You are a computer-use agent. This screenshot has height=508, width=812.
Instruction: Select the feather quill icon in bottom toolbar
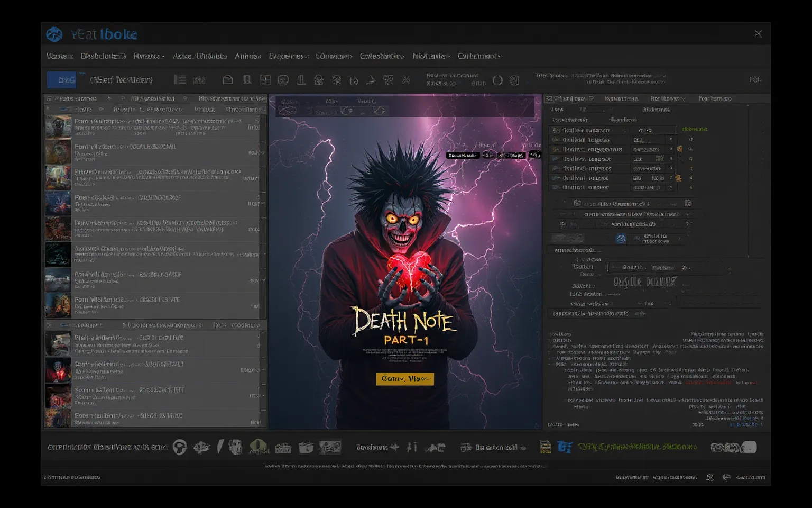(220, 447)
